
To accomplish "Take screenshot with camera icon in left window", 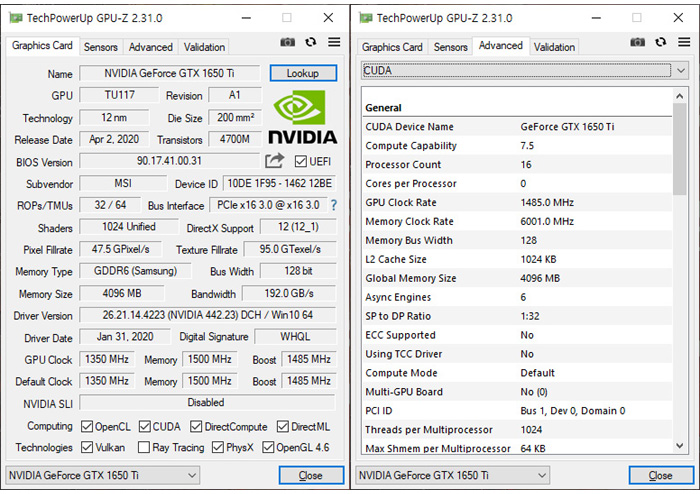I will point(288,42).
